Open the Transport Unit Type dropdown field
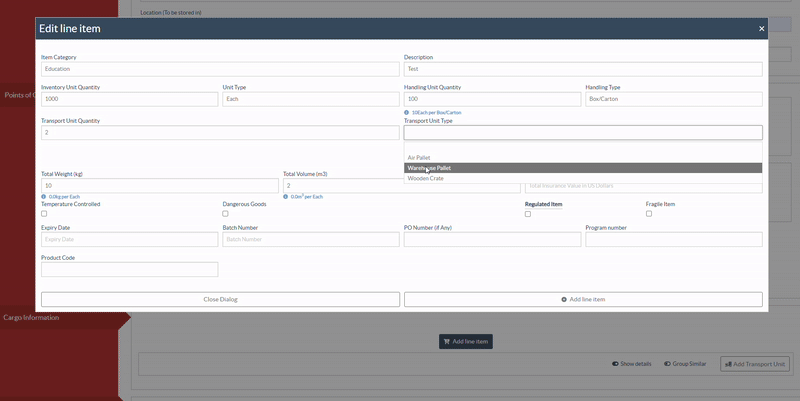 coord(583,132)
